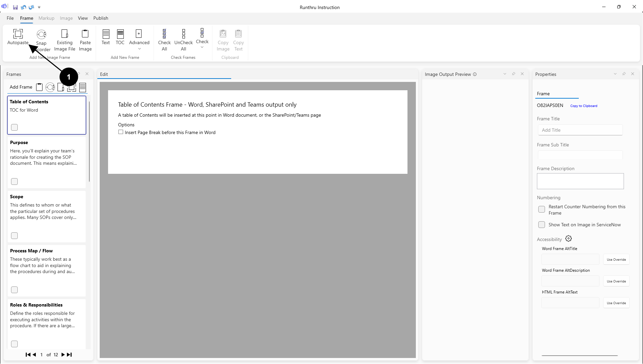Open Snap Recorder tool
The height and width of the screenshot is (364, 643).
(x=41, y=34)
